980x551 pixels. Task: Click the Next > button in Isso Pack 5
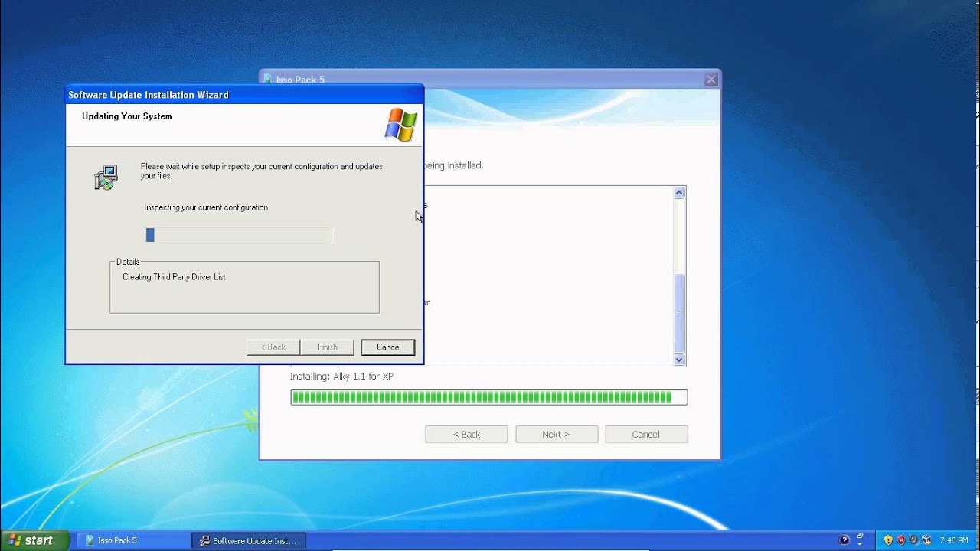tap(556, 435)
